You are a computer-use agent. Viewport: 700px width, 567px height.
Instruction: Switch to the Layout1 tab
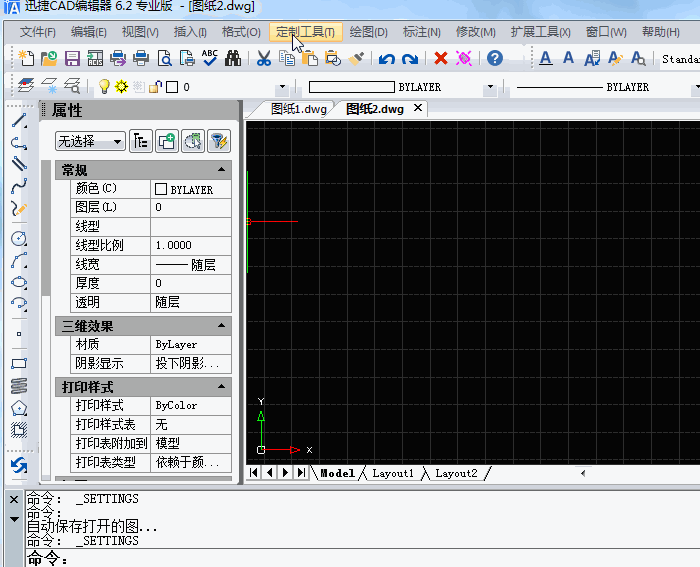[x=392, y=473]
